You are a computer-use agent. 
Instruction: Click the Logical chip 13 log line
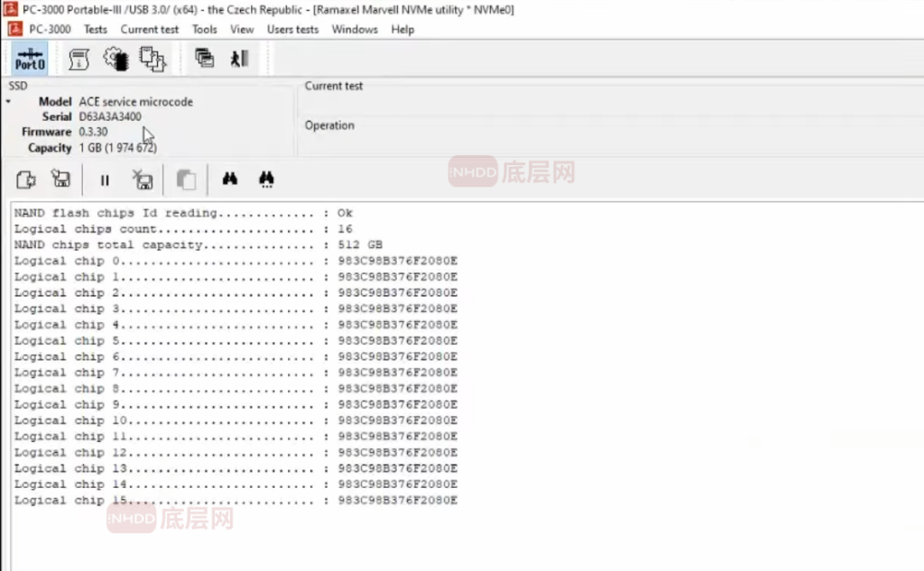coord(236,468)
